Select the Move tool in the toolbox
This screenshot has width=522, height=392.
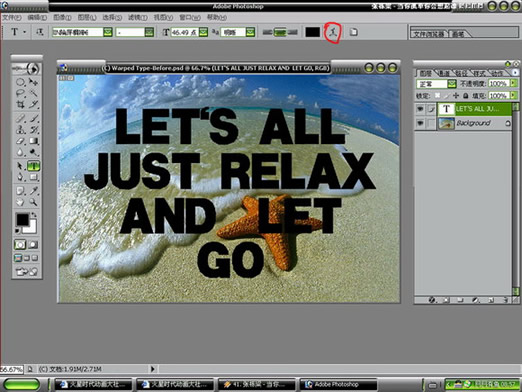[x=33, y=82]
